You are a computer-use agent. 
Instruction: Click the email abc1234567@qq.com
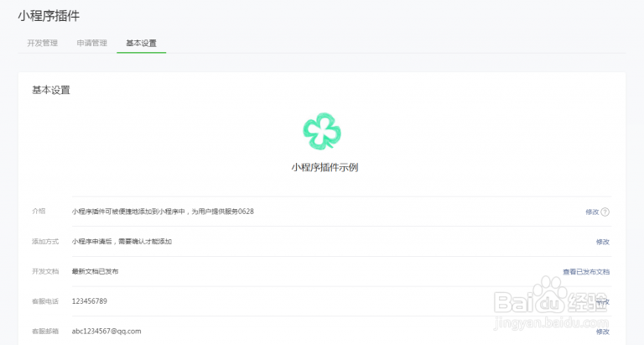(x=106, y=332)
